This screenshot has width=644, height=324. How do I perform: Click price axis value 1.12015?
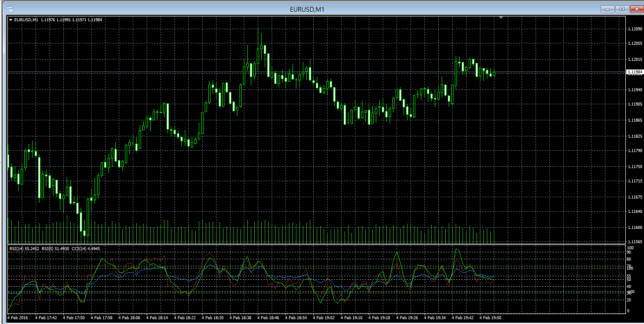(634, 60)
